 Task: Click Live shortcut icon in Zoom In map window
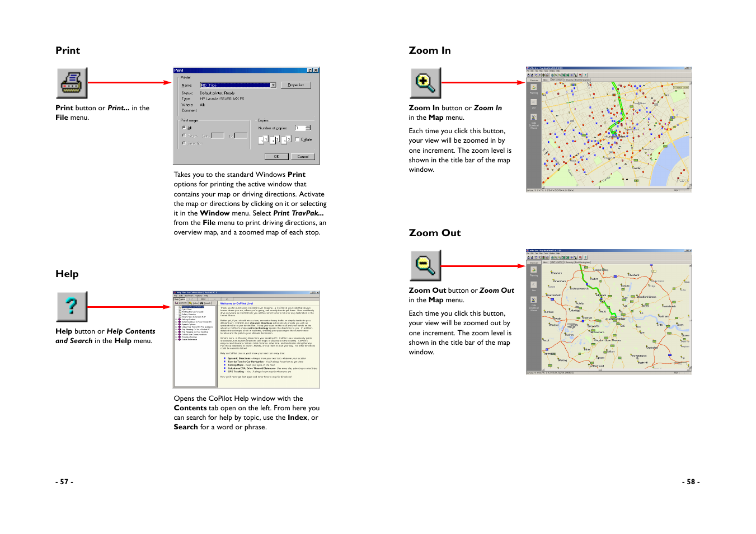(x=534, y=102)
